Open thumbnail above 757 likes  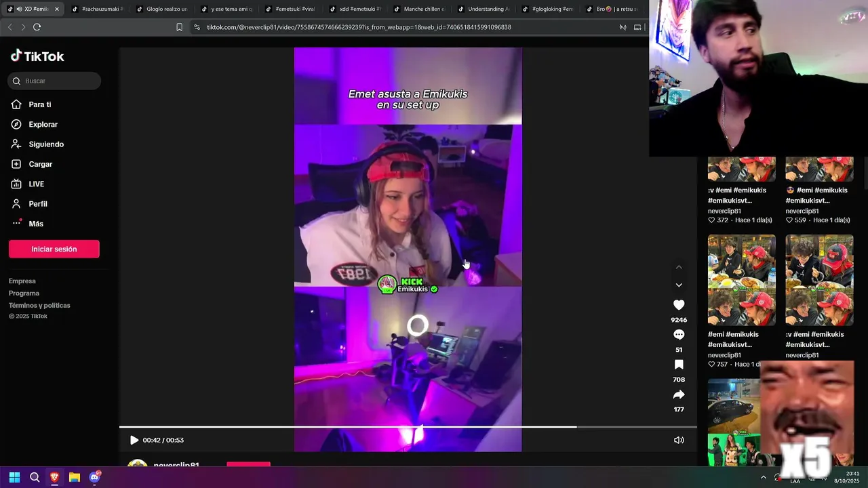[x=742, y=280]
